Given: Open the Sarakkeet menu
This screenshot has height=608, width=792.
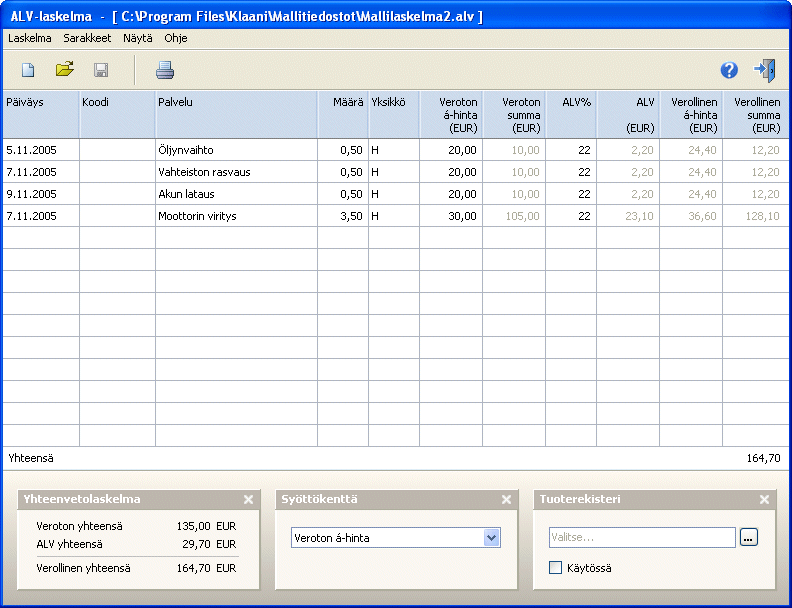Looking at the screenshot, I should (87, 38).
